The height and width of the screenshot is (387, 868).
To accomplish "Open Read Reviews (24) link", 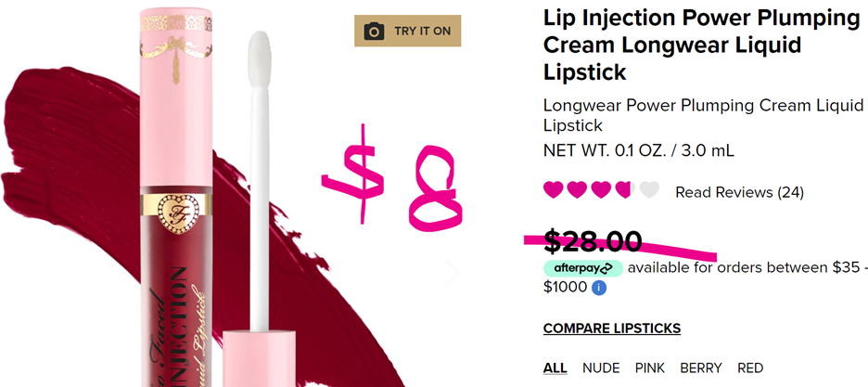I will coord(739,192).
